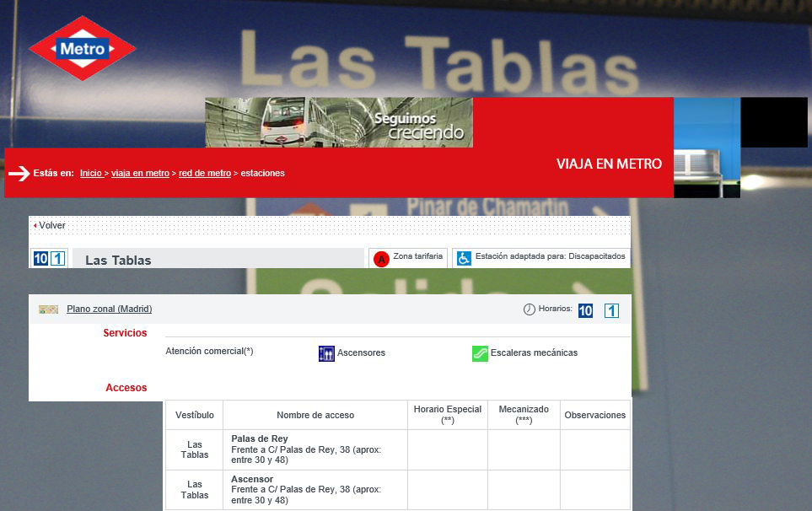
Task: Click the small map icon beside Plano zonal
Action: (x=48, y=309)
